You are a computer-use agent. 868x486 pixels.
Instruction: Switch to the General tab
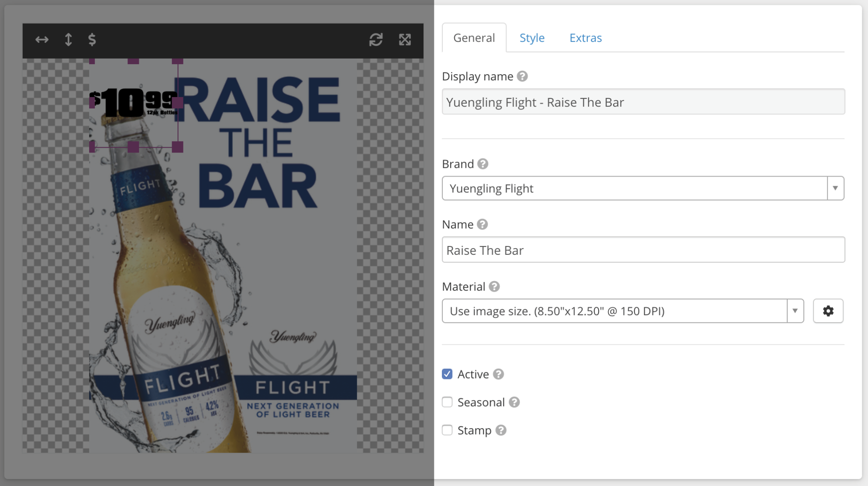pyautogui.click(x=474, y=38)
